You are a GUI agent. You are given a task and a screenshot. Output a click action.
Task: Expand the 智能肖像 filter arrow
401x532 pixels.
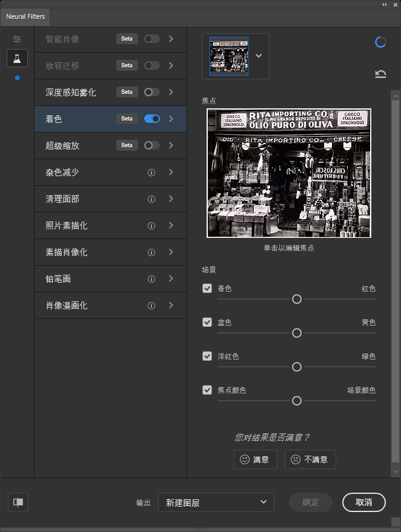pyautogui.click(x=171, y=39)
